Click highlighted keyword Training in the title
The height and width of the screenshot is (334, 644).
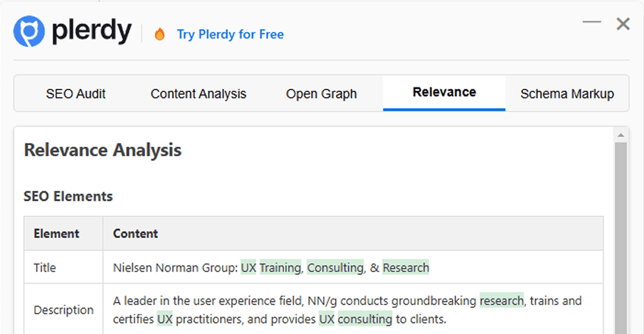tap(280, 268)
